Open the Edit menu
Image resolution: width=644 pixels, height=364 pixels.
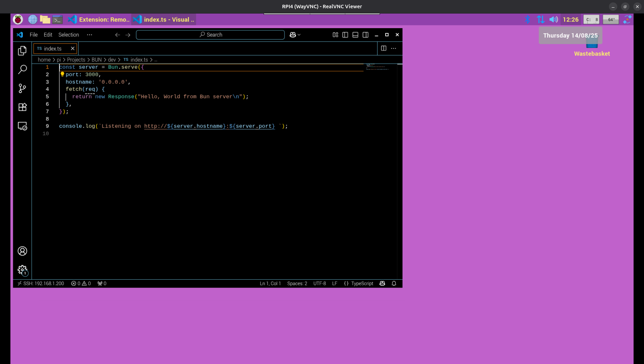pyautogui.click(x=48, y=35)
